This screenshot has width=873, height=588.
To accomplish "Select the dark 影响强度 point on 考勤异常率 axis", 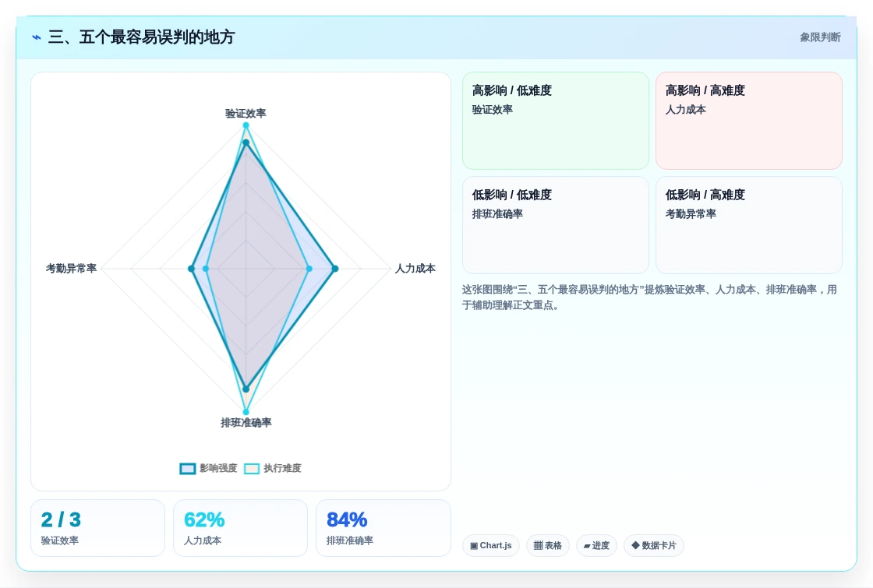I will [192, 269].
